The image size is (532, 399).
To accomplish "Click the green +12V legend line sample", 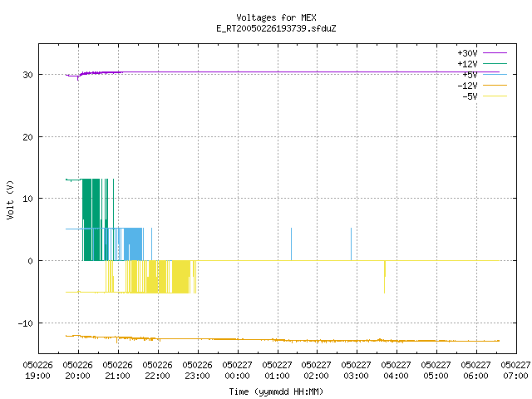I will pos(495,63).
